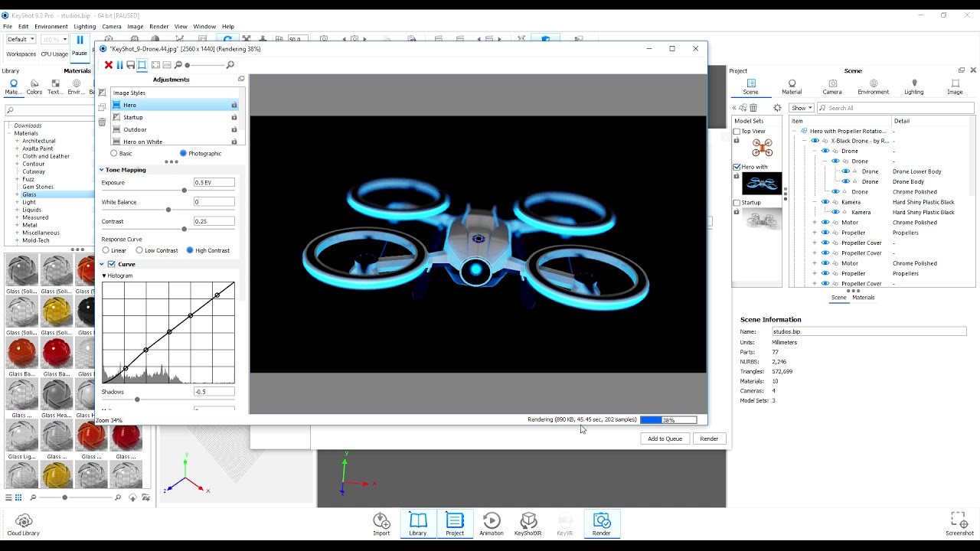Expand the Architectural materials folder
980x551 pixels.
pyautogui.click(x=17, y=141)
